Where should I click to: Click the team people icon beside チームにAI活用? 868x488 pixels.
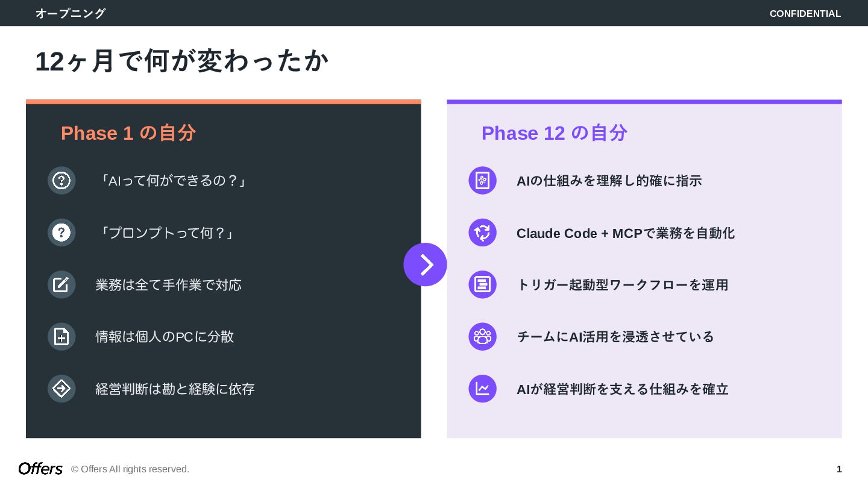[482, 337]
